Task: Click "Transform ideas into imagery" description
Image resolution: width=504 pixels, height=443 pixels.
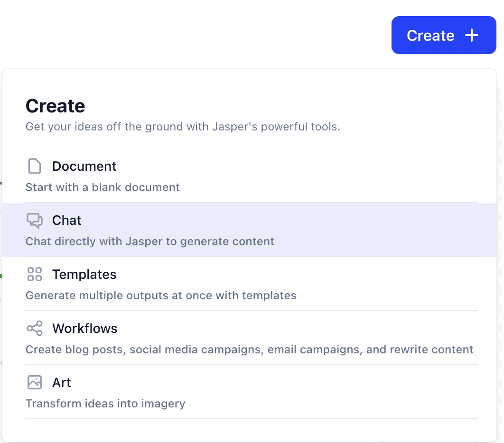Action: click(105, 404)
